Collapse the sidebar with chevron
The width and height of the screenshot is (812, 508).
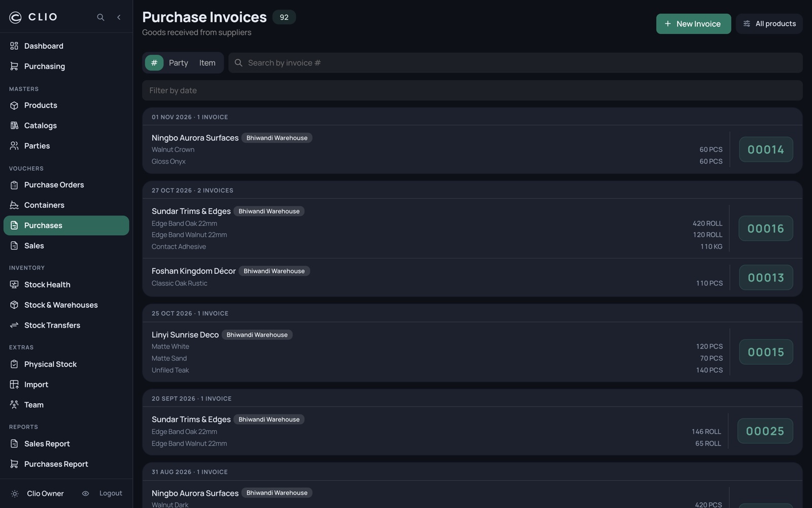[119, 17]
